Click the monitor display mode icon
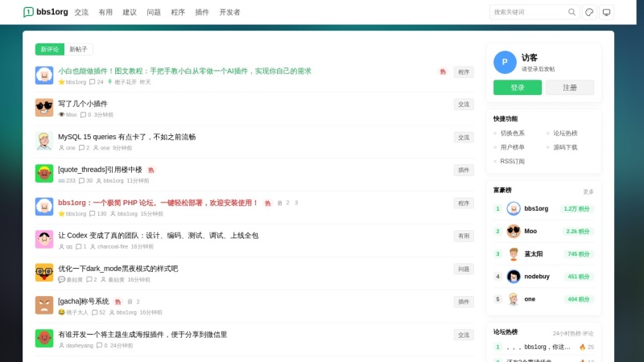This screenshot has height=362, width=644. tap(606, 12)
